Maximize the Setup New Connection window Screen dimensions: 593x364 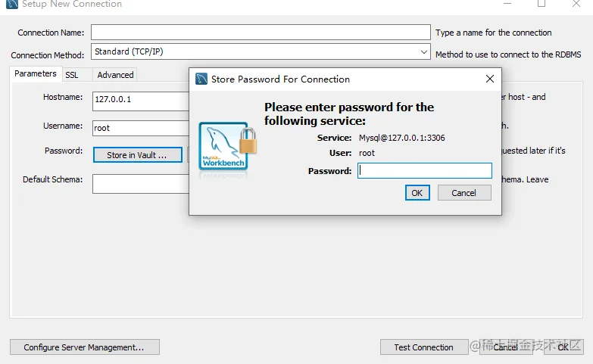tap(542, 4)
